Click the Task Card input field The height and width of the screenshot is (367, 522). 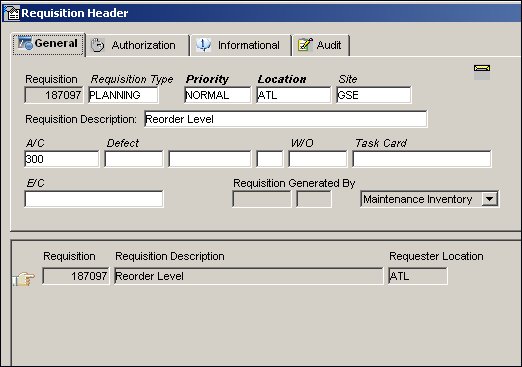coord(422,159)
